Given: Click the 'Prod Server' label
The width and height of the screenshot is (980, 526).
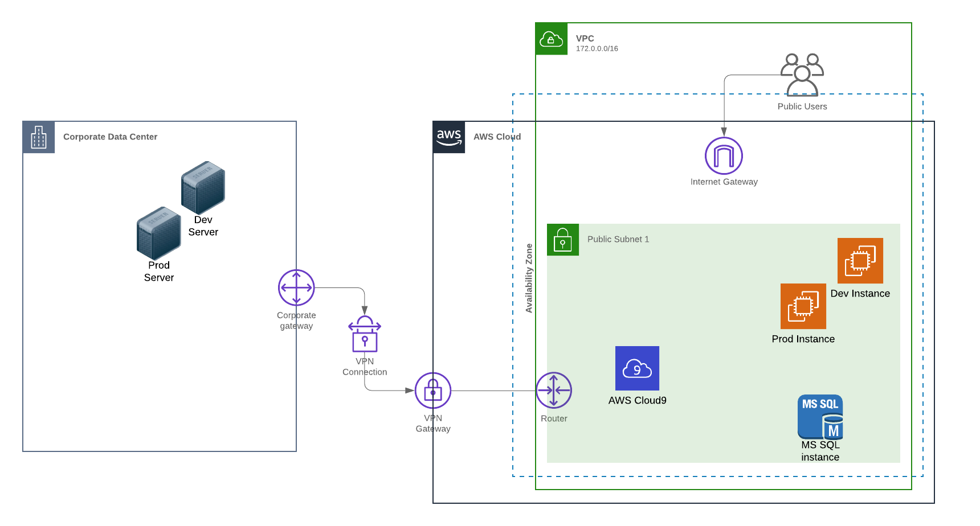Looking at the screenshot, I should (159, 272).
